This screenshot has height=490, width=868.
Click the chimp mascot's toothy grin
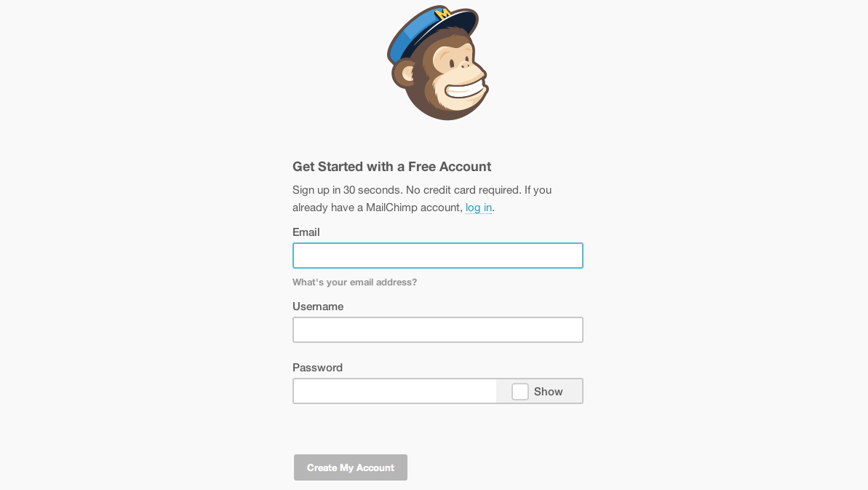(465, 92)
